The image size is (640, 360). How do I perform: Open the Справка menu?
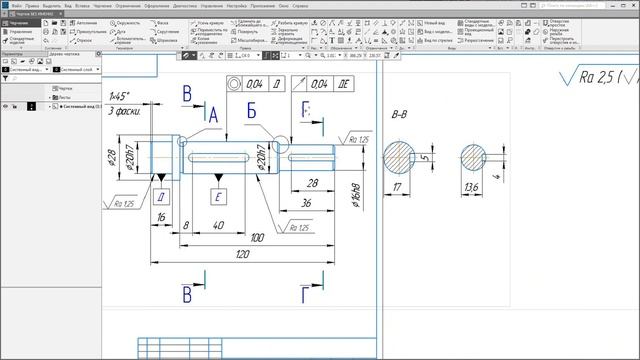coord(300,6)
